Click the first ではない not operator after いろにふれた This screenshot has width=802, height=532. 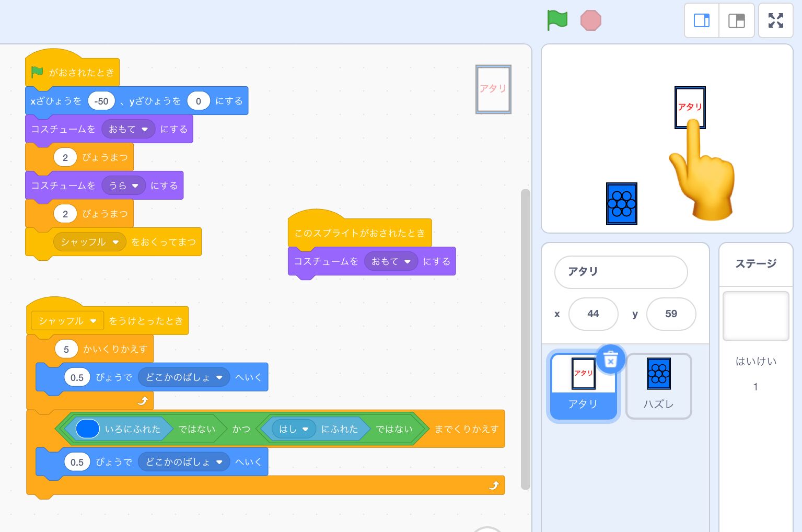click(197, 429)
